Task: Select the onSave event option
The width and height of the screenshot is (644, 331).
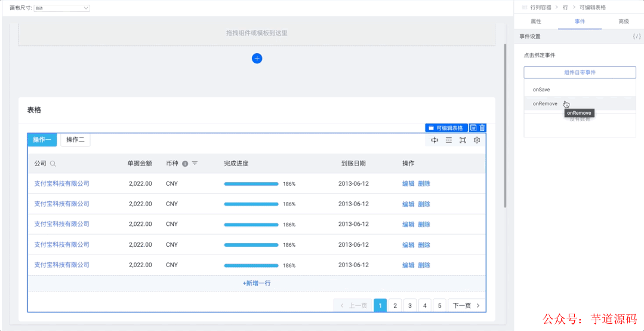Action: pyautogui.click(x=580, y=89)
